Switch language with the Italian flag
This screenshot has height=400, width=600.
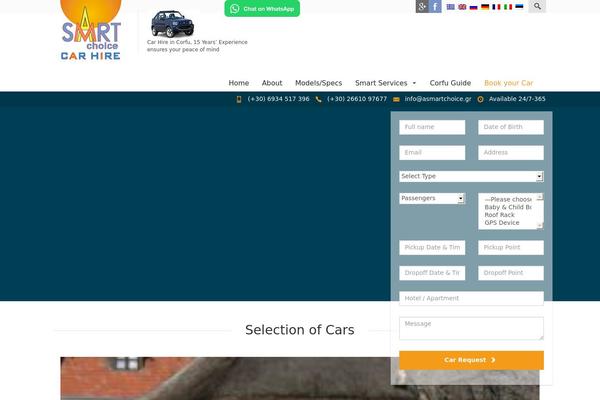(x=508, y=7)
